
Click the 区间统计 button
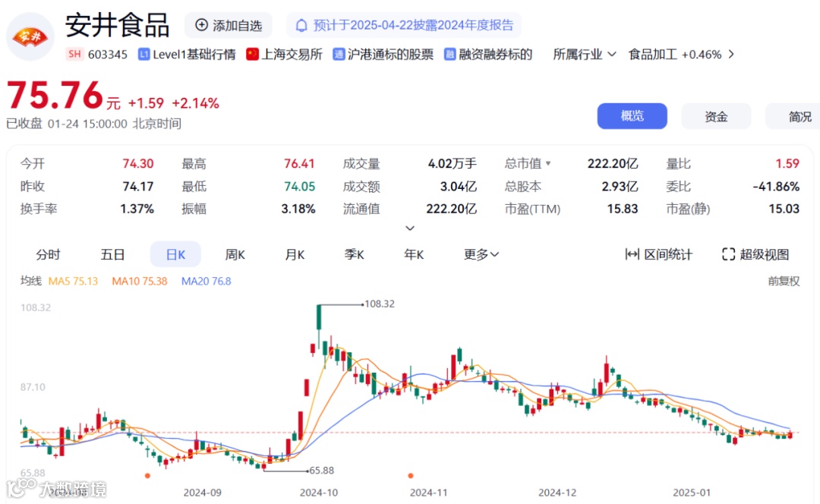click(x=659, y=254)
